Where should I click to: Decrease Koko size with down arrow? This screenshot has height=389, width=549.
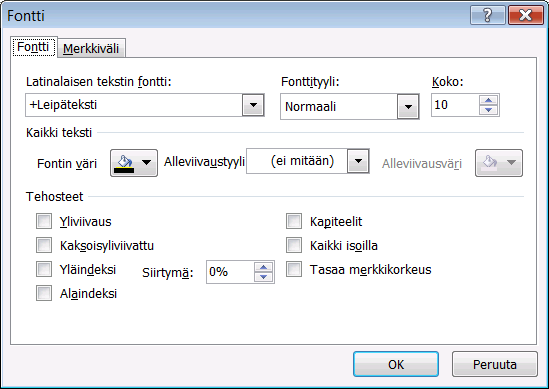click(488, 110)
